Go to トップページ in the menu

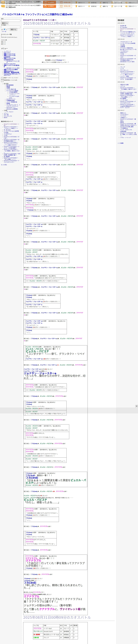tap(7, 51)
